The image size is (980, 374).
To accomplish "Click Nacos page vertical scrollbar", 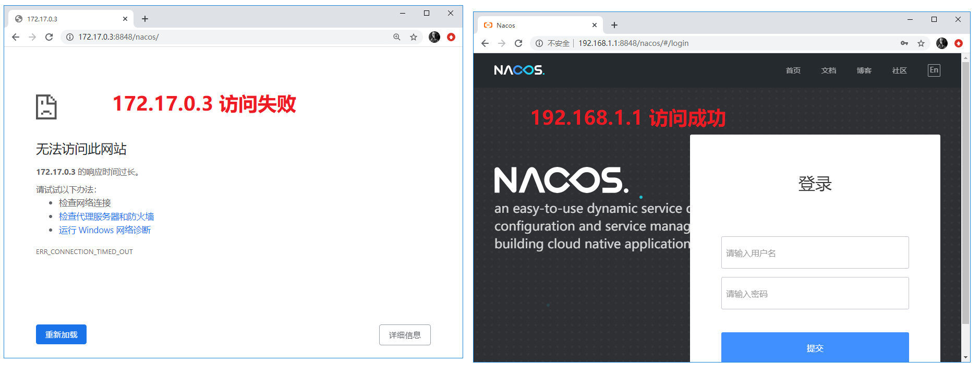I will pyautogui.click(x=966, y=193).
